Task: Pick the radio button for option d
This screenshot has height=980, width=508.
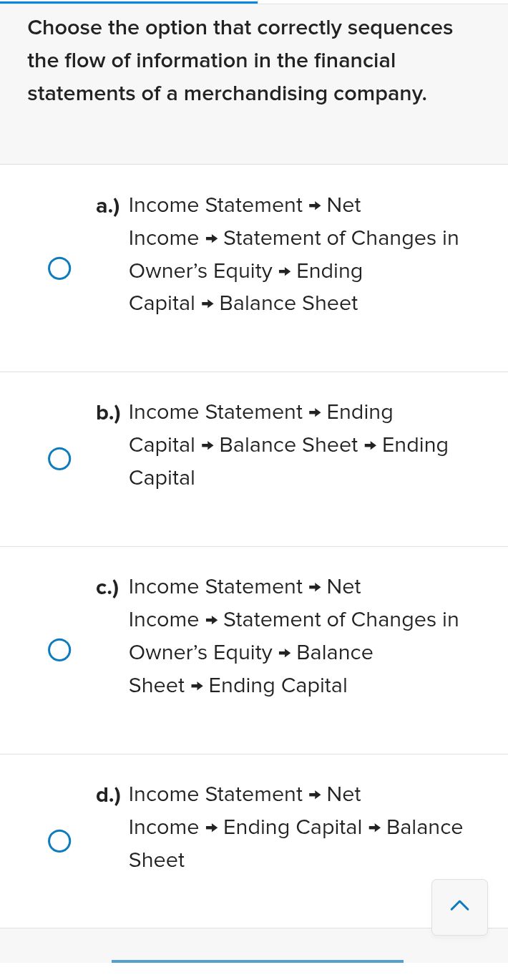Action: pos(59,841)
